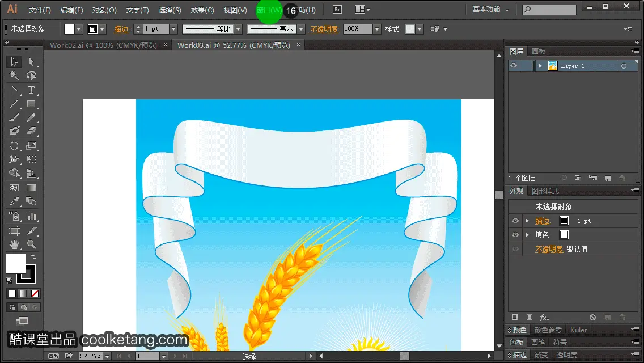644x363 pixels.
Task: Create new layer in Layers panel
Action: pyautogui.click(x=608, y=178)
